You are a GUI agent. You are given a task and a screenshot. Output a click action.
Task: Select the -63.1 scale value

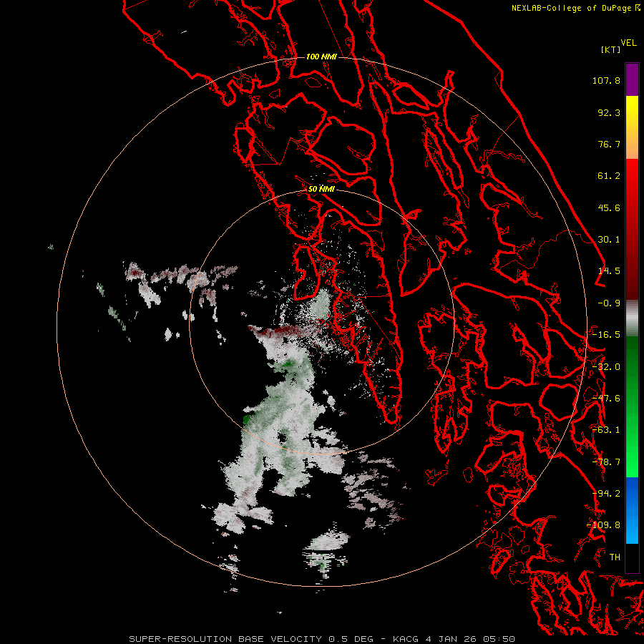(606, 430)
